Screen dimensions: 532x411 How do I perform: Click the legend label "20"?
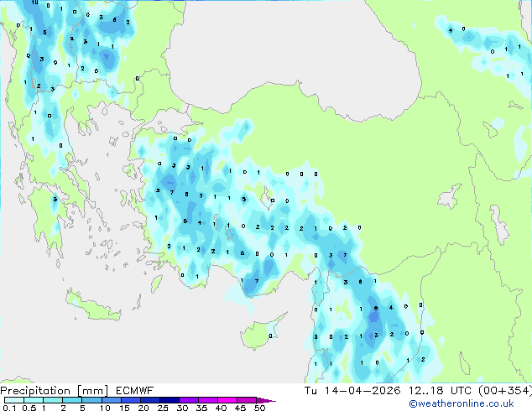(143, 408)
